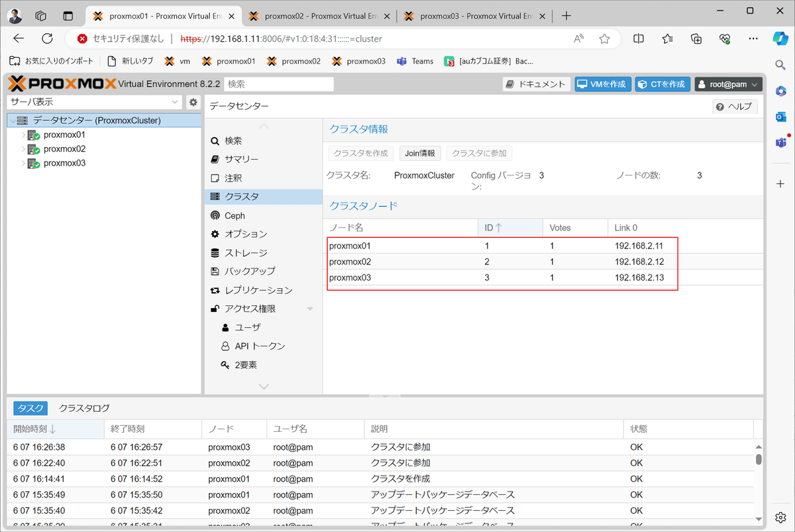Select the 192.168.2.13 link cell
Viewport: 795px width, 532px height.
(x=639, y=278)
